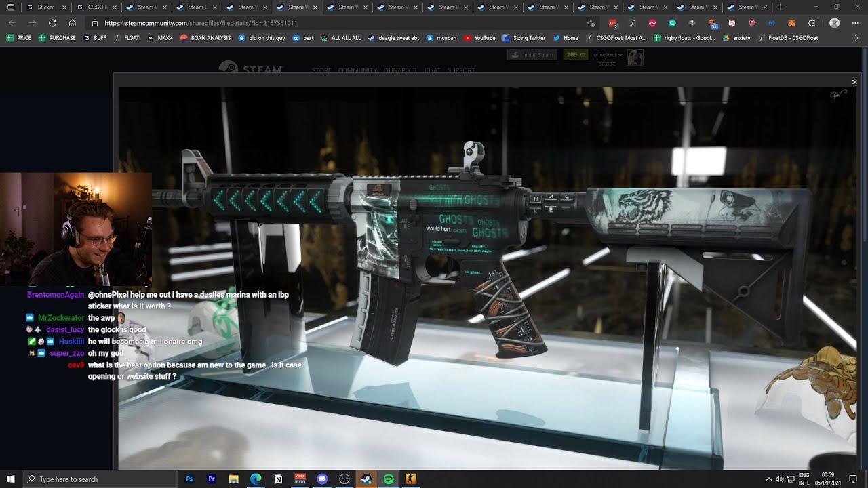This screenshot has height=488, width=868.
Task: Reload the page with the refresh icon
Action: pos(52,22)
